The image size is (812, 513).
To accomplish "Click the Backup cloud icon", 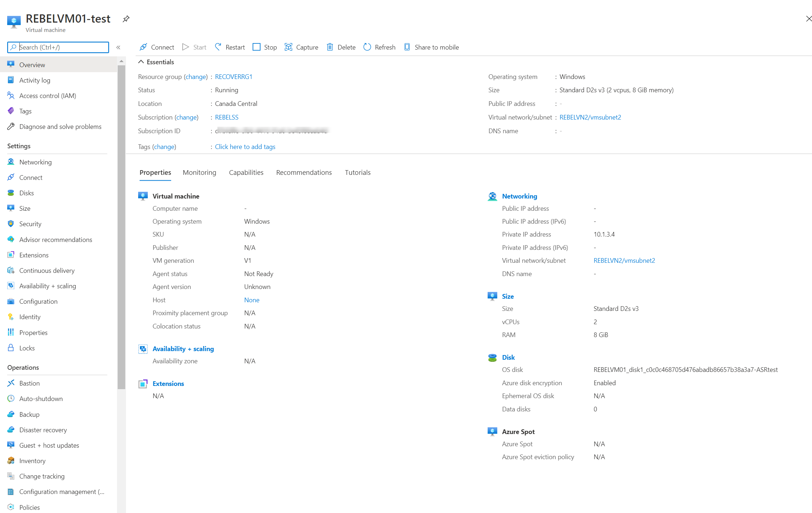I will point(11,414).
